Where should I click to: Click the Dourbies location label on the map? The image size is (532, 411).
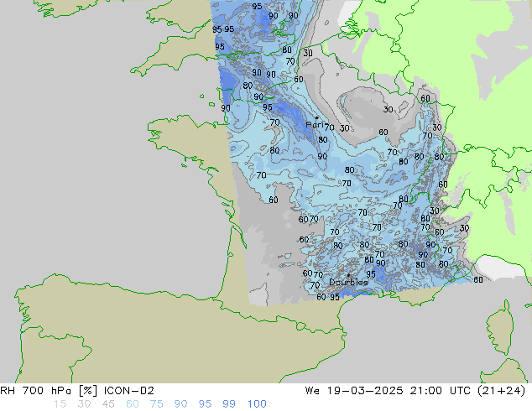(348, 282)
